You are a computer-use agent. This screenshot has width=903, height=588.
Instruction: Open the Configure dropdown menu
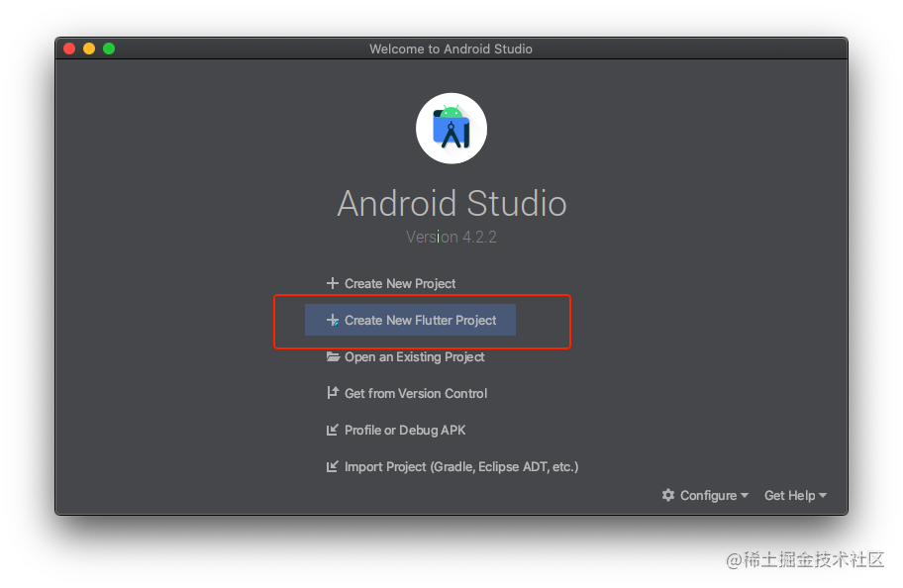[x=705, y=495]
